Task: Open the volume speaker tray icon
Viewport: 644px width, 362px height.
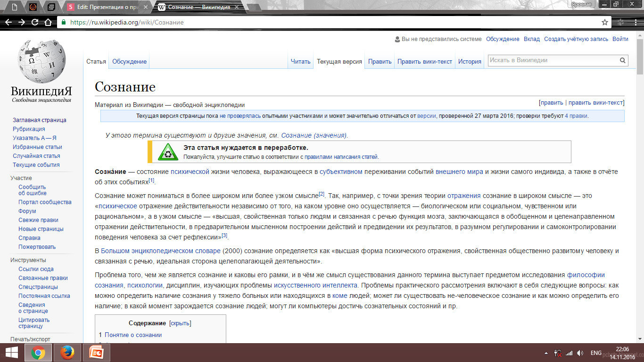Action: click(x=580, y=353)
